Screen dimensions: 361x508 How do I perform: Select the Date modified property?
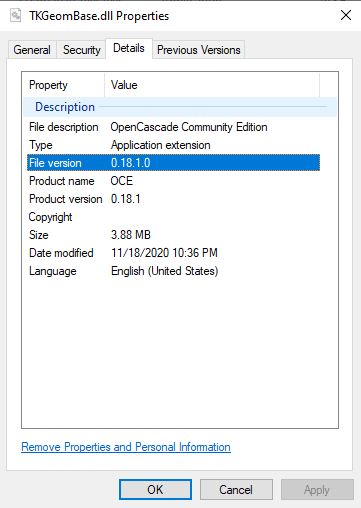click(x=61, y=253)
